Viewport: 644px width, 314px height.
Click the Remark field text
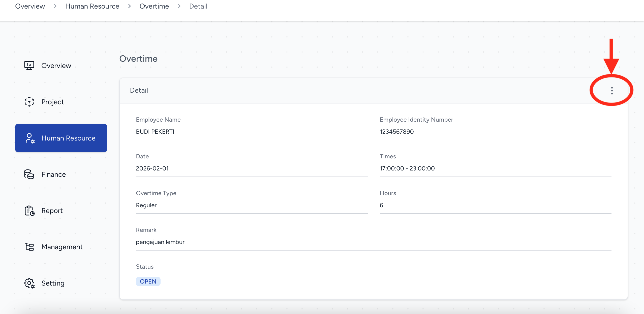(x=160, y=242)
